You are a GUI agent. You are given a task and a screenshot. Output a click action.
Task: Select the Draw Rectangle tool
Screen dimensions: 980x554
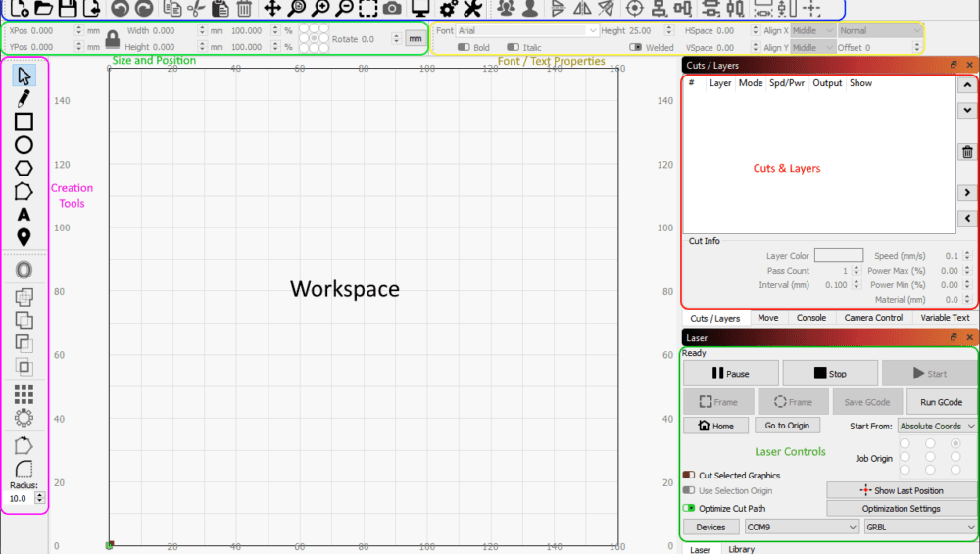(24, 122)
